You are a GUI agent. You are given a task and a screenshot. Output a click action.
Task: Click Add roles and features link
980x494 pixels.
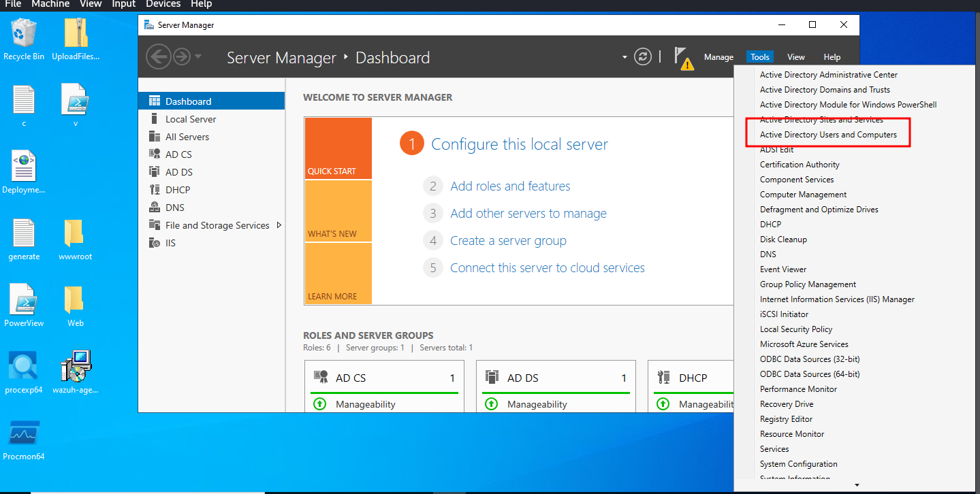point(510,186)
